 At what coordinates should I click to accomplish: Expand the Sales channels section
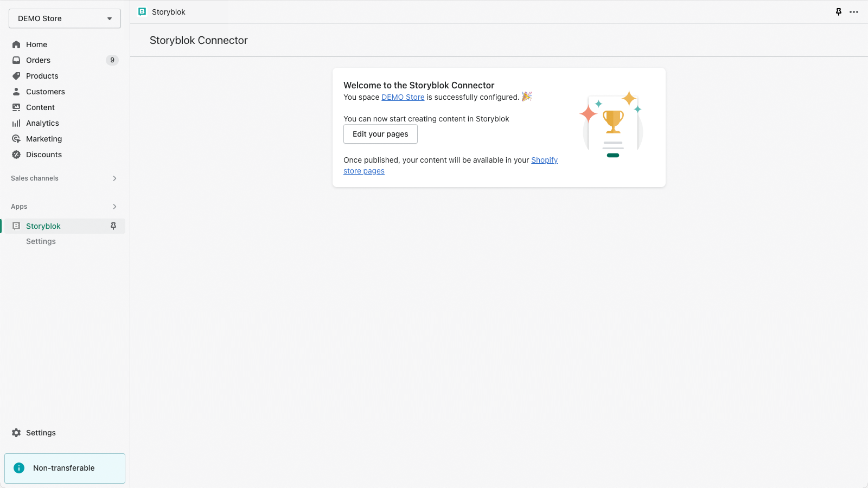(x=114, y=178)
